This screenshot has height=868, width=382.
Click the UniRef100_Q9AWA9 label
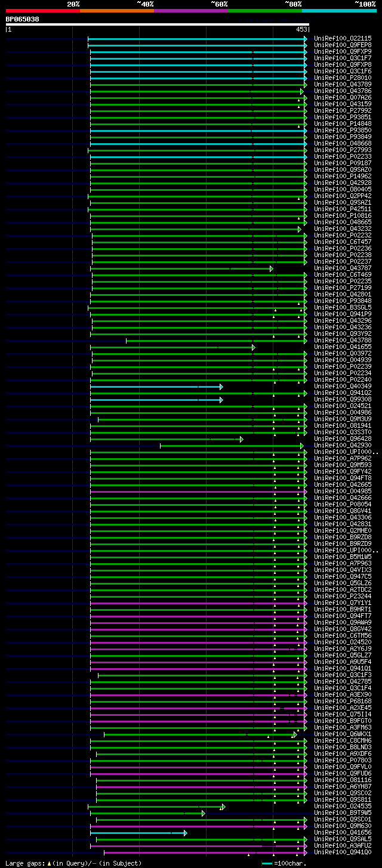pyautogui.click(x=343, y=623)
